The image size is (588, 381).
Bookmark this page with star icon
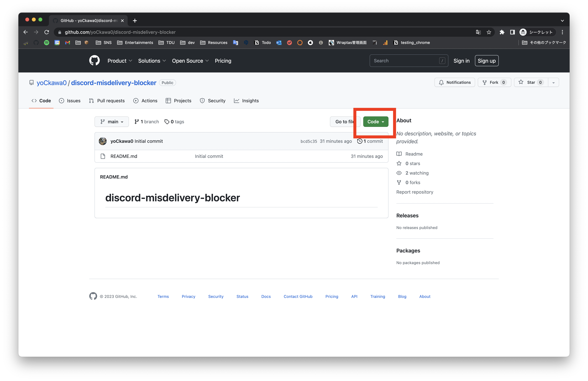tap(489, 32)
